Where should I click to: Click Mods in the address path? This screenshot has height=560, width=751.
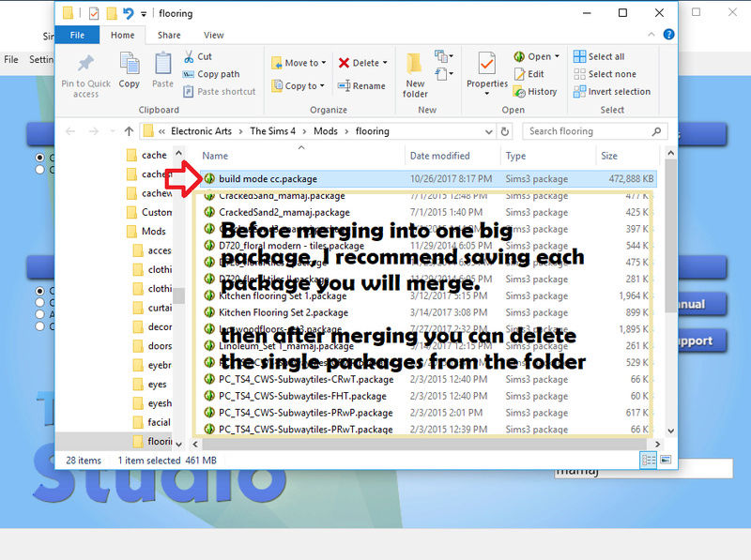(326, 131)
